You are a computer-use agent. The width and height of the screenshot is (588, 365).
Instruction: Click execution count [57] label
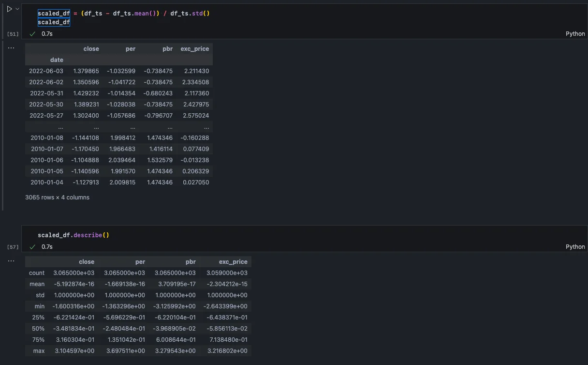coord(13,247)
